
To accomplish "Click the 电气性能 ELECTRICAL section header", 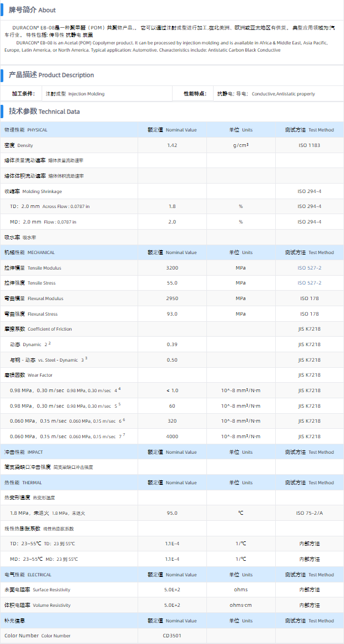I will (28, 575).
